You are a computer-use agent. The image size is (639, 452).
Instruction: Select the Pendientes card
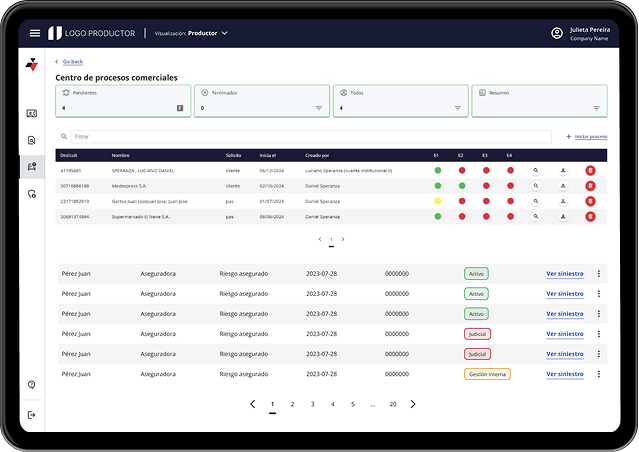[122, 100]
